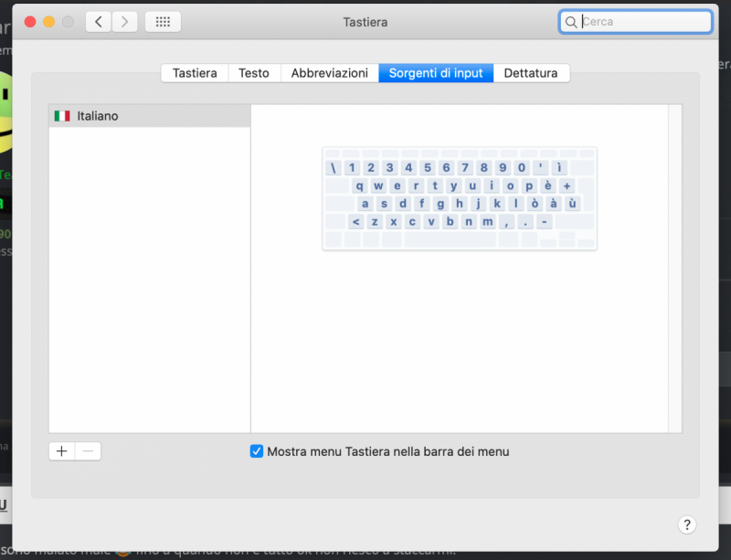Image resolution: width=731 pixels, height=560 pixels.
Task: Switch to the Testo tab
Action: (x=254, y=73)
